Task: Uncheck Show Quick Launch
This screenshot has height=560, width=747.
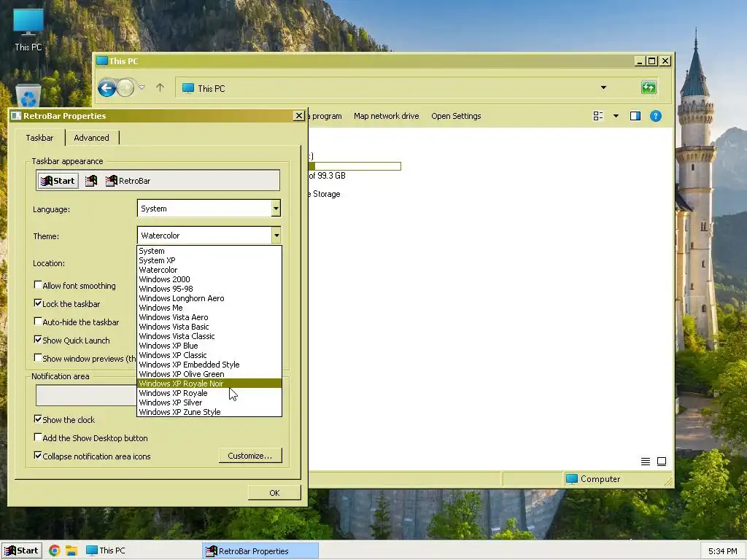Action: pyautogui.click(x=38, y=340)
